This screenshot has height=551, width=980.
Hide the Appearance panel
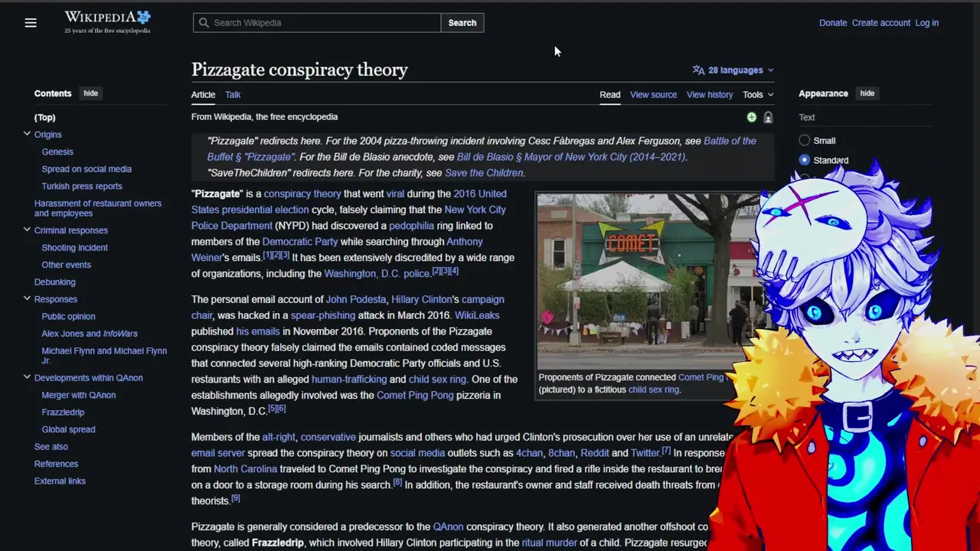tap(867, 93)
